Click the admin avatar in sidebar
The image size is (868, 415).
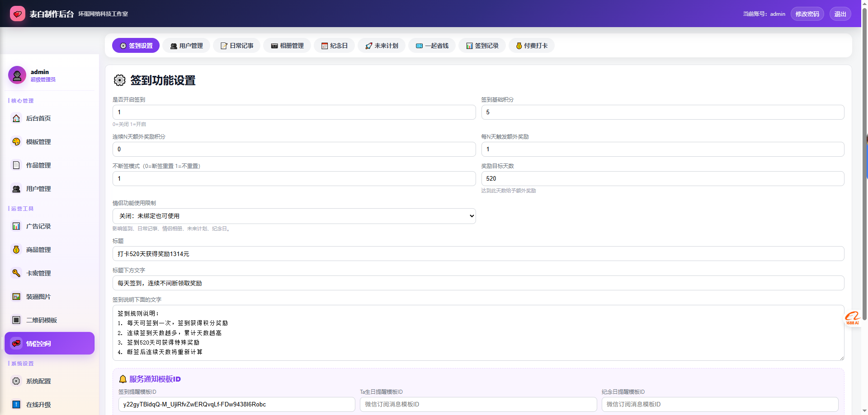pos(17,75)
